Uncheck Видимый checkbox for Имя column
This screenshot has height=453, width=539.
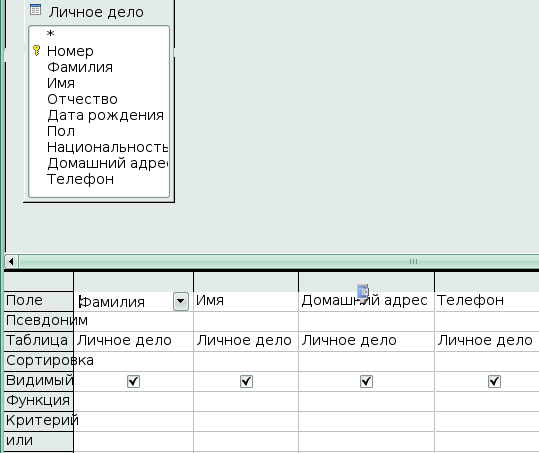pos(246,381)
